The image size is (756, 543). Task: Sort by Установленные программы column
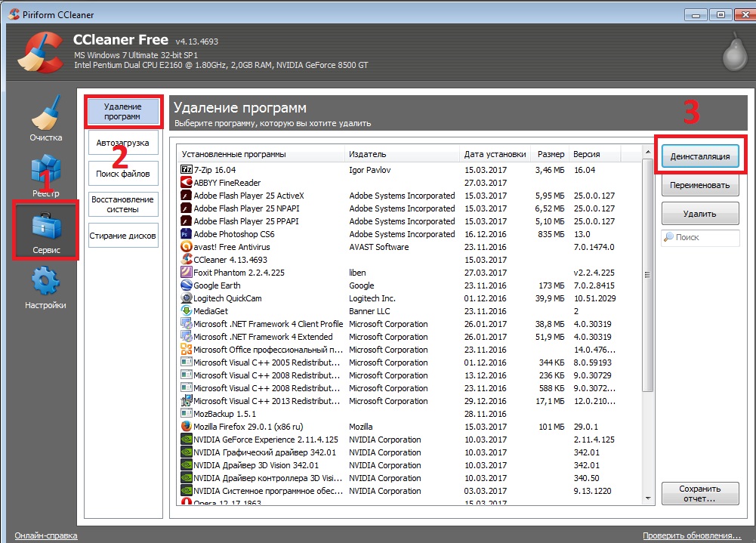(x=261, y=154)
